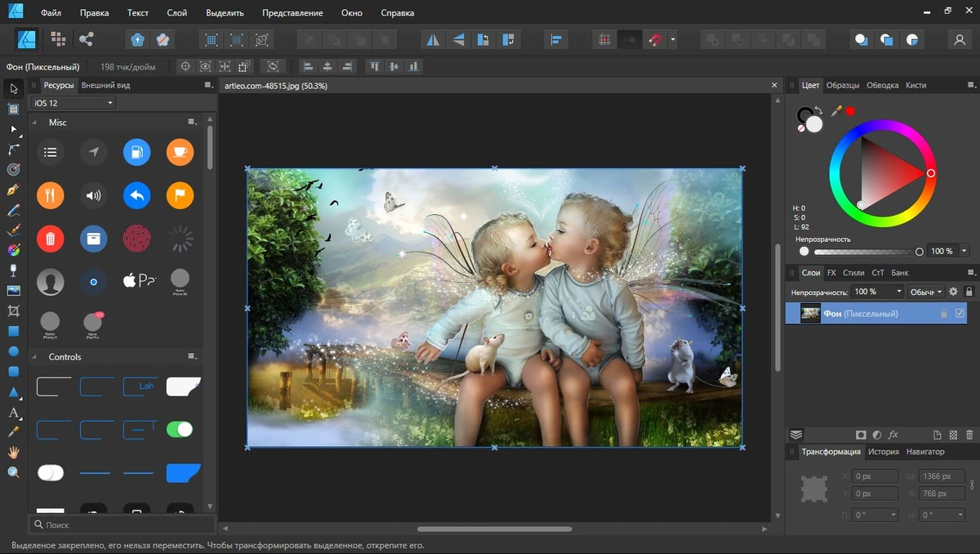Select the Transparency tool
This screenshot has width=980, height=554.
(14, 270)
